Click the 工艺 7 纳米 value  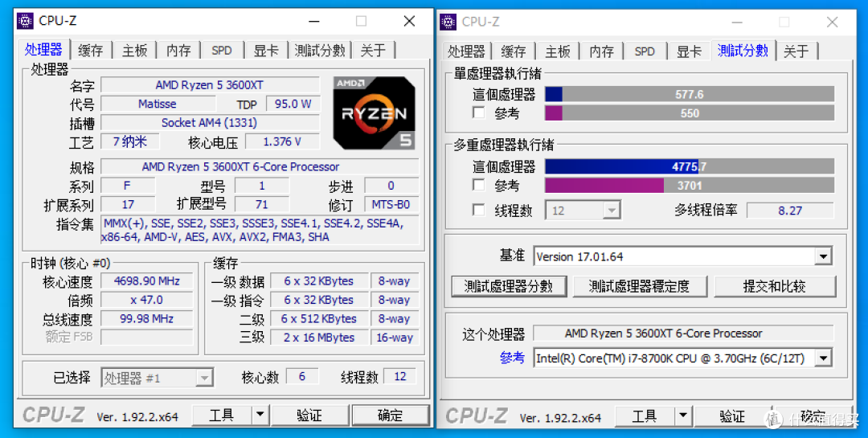(x=130, y=141)
